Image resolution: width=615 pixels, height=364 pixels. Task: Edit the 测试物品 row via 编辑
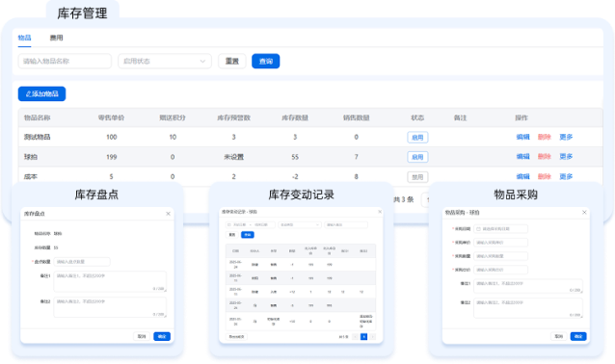coord(522,137)
